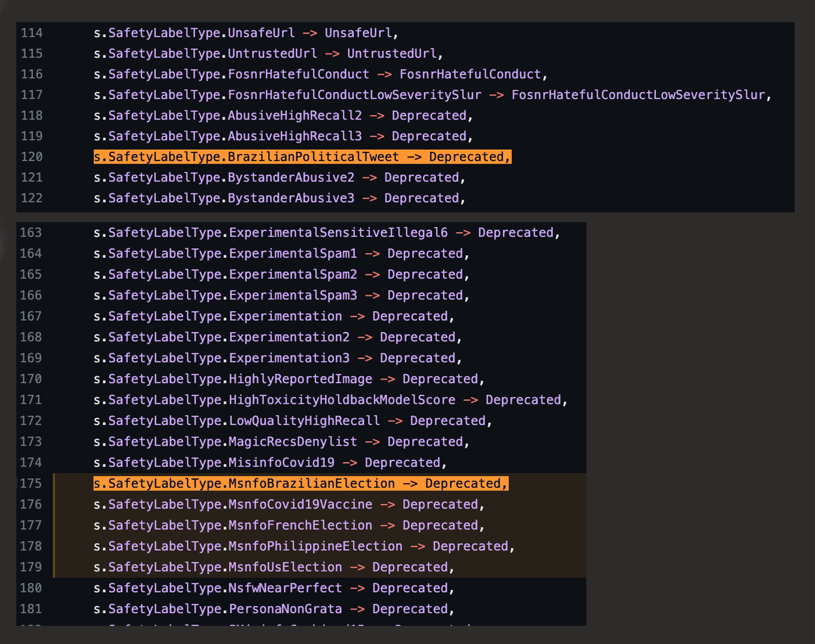Click the MsnfoCovid19Vaccine identifier
The image size is (815, 644).
[x=300, y=504]
